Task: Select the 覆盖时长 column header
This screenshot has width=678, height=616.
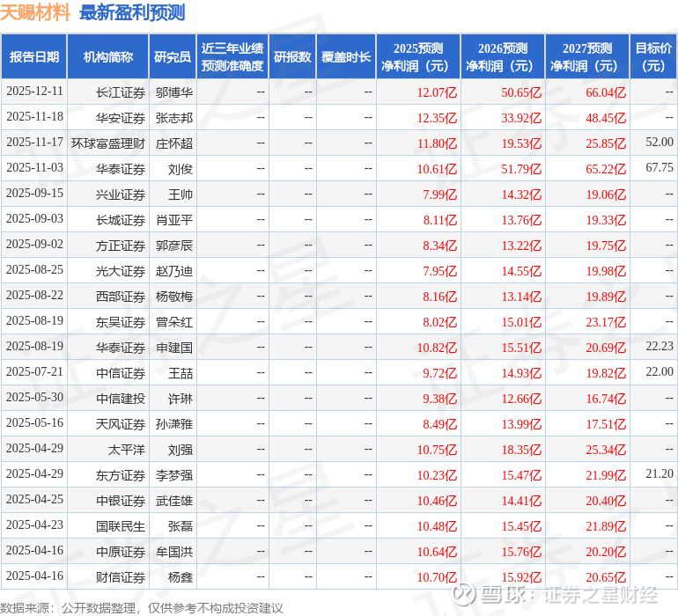Action: pos(346,56)
